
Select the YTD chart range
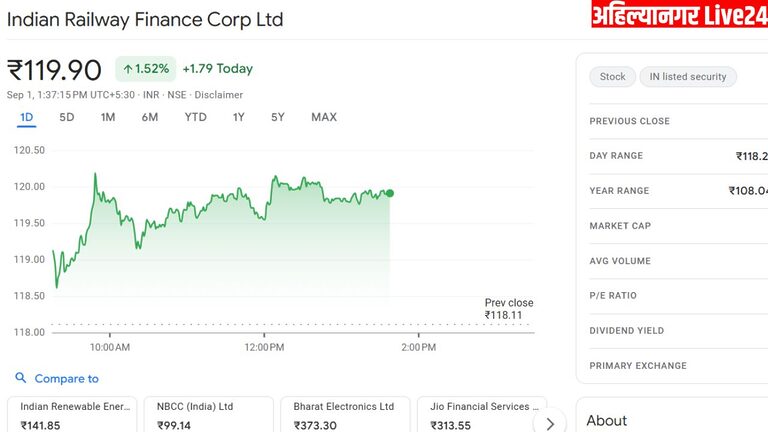tap(196, 117)
